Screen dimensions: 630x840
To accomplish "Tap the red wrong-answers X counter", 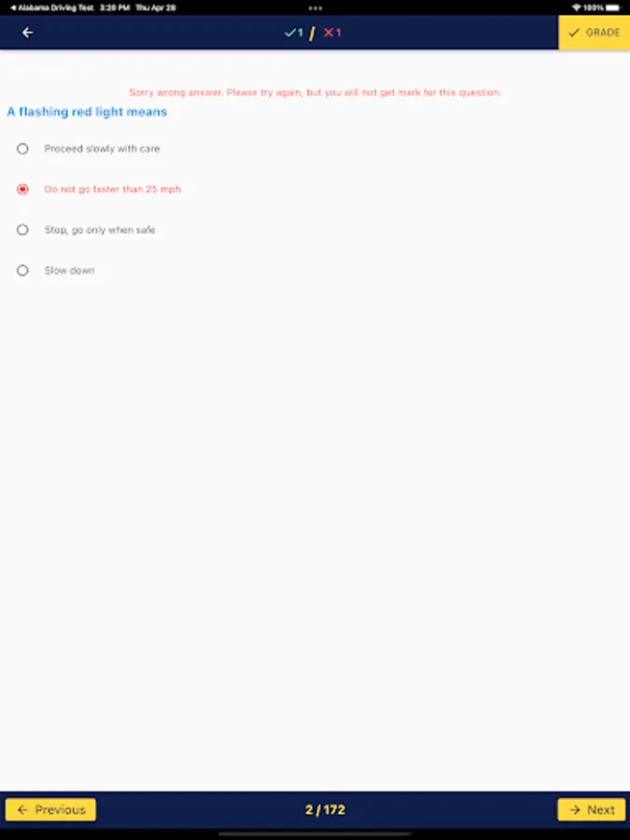I will 332,33.
